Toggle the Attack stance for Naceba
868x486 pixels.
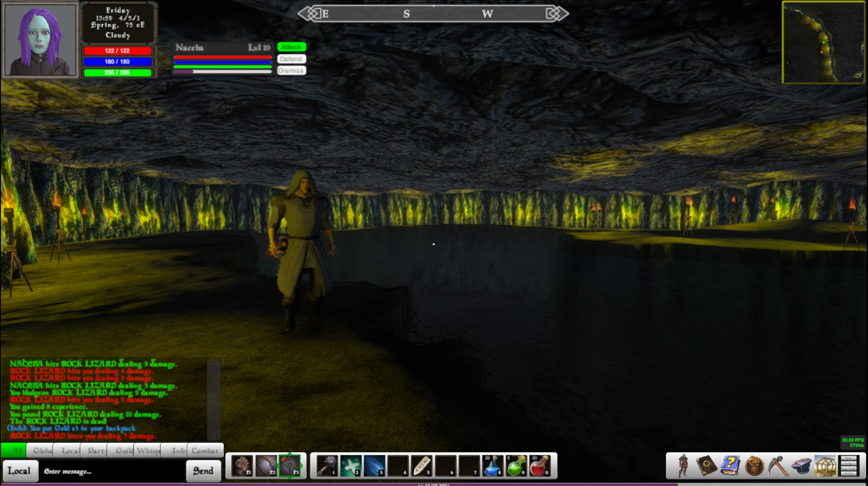tap(292, 47)
